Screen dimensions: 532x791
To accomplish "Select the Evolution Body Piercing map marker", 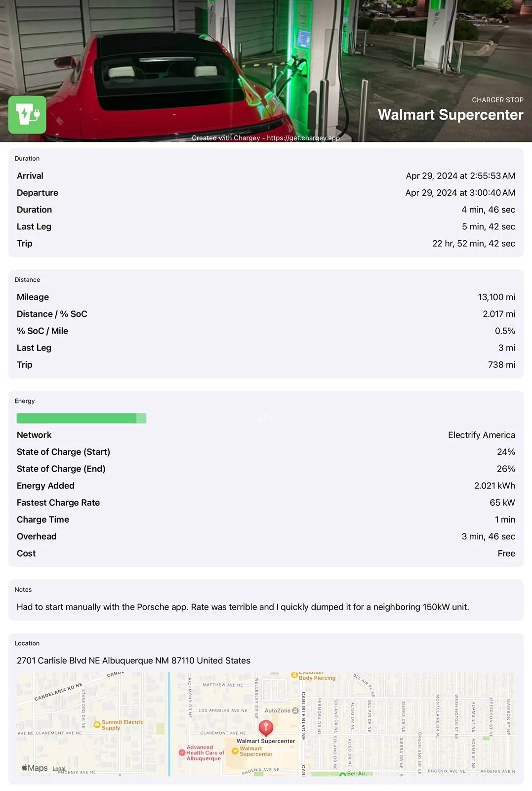I will point(294,675).
